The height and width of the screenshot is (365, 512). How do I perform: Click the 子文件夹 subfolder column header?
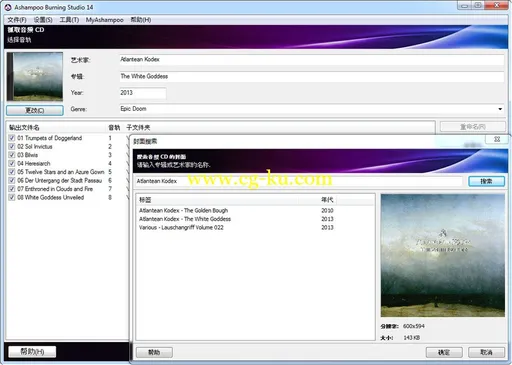tap(138, 127)
